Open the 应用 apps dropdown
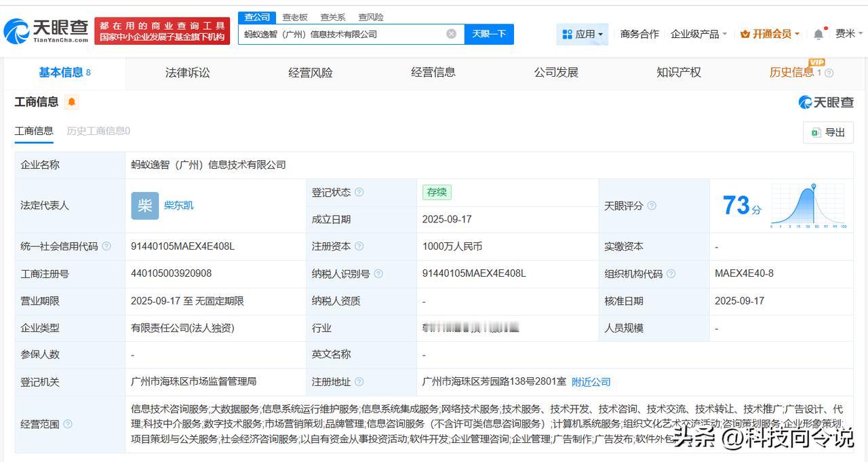 (x=582, y=34)
